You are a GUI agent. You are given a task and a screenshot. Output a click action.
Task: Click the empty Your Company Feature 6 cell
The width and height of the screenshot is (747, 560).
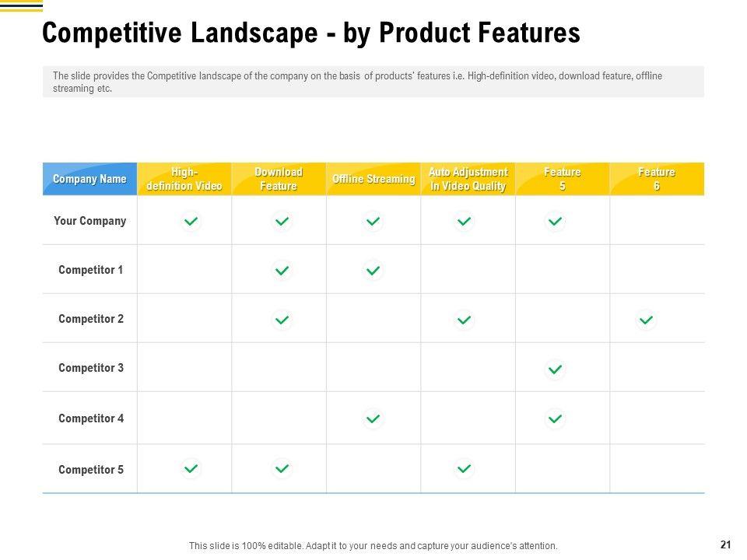tap(657, 221)
